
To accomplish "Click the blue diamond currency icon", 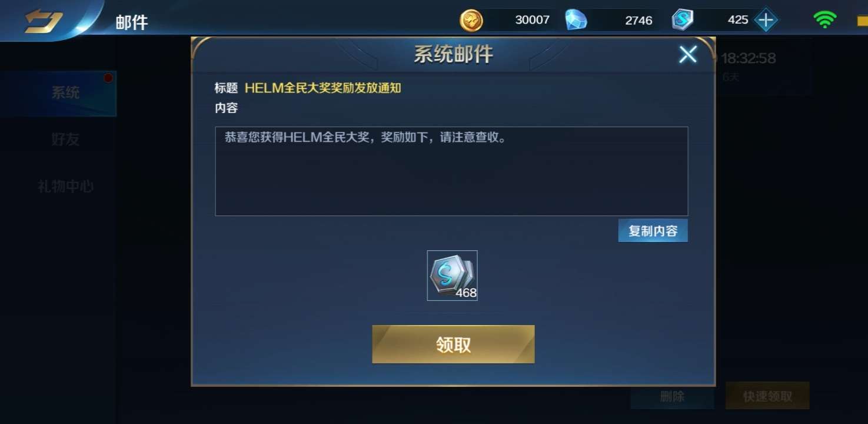I will click(576, 20).
